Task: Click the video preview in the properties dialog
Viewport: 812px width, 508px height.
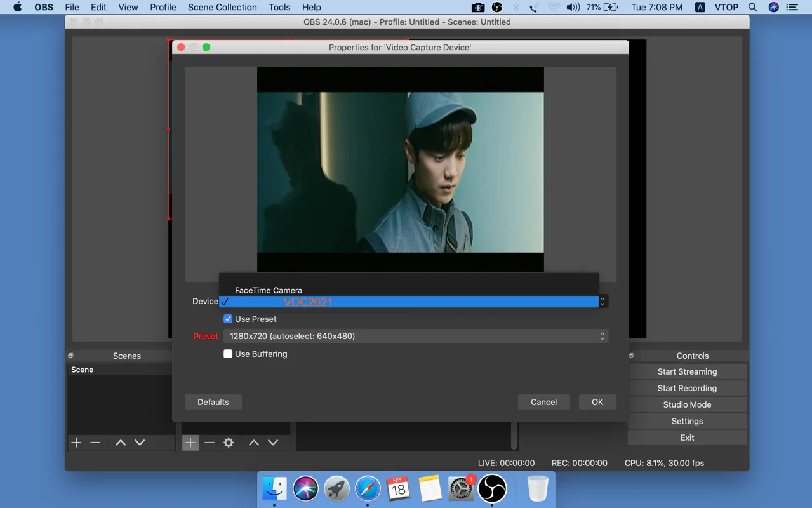Action: pos(401,170)
